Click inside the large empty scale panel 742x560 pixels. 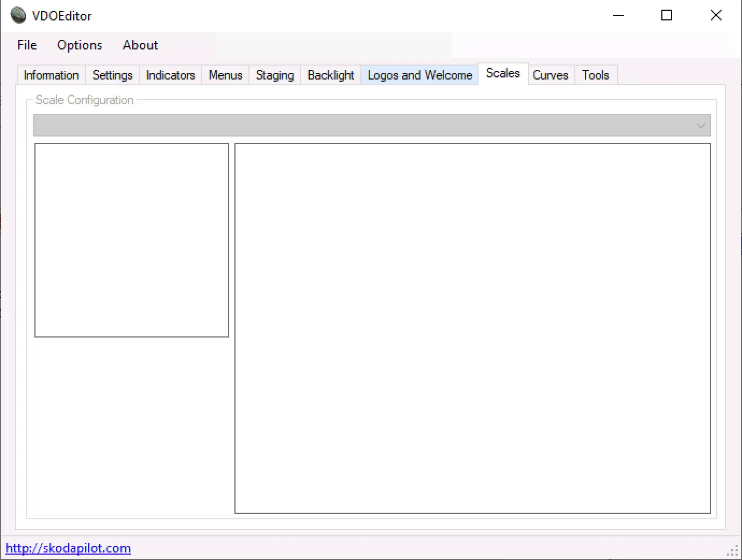click(473, 328)
